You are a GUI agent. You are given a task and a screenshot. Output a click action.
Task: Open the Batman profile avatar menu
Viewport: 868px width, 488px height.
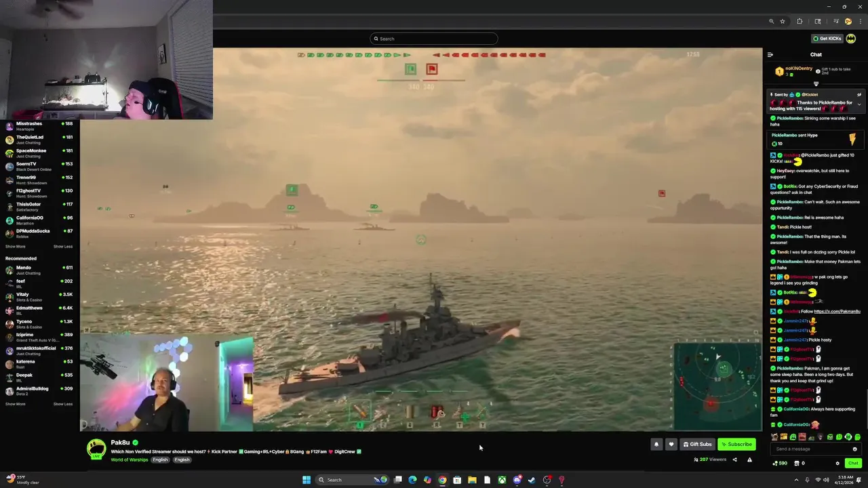pyautogui.click(x=850, y=39)
